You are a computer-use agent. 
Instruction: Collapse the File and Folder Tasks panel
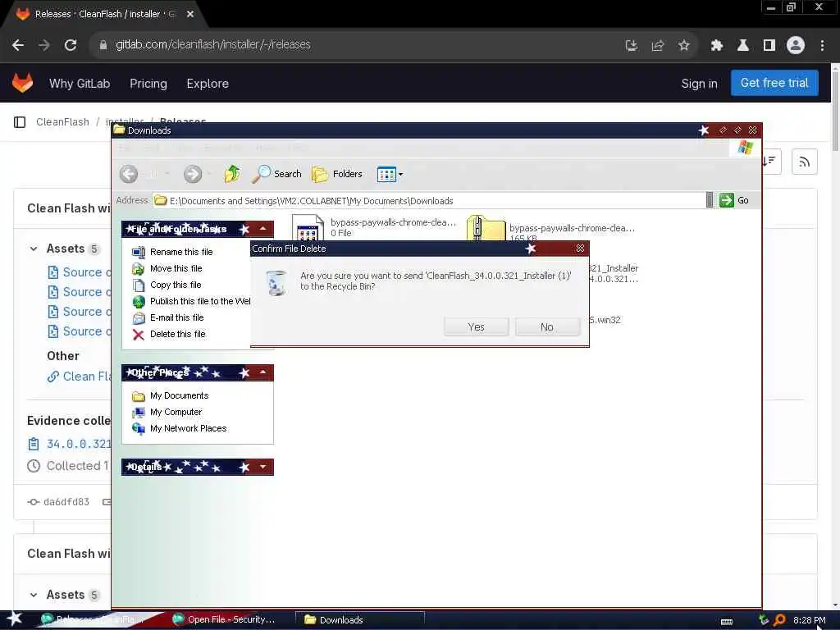[x=263, y=229]
